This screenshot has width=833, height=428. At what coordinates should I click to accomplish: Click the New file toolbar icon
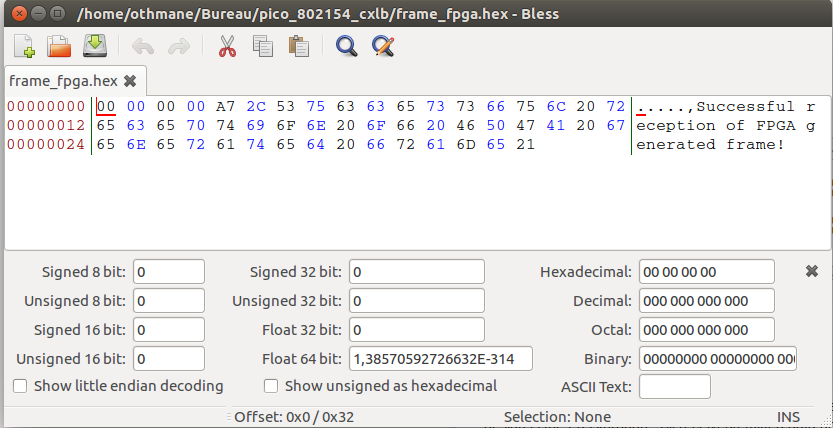(25, 46)
